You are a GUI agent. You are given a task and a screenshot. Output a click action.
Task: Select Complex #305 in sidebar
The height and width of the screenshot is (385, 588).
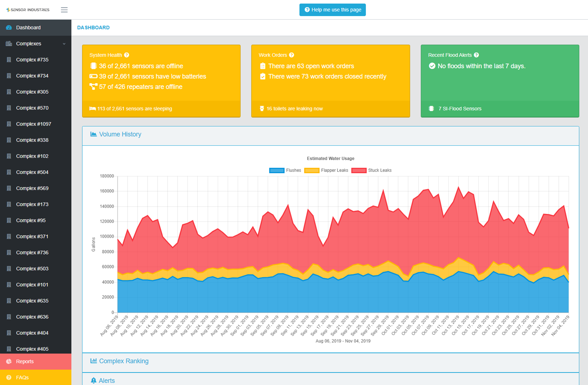tap(36, 92)
